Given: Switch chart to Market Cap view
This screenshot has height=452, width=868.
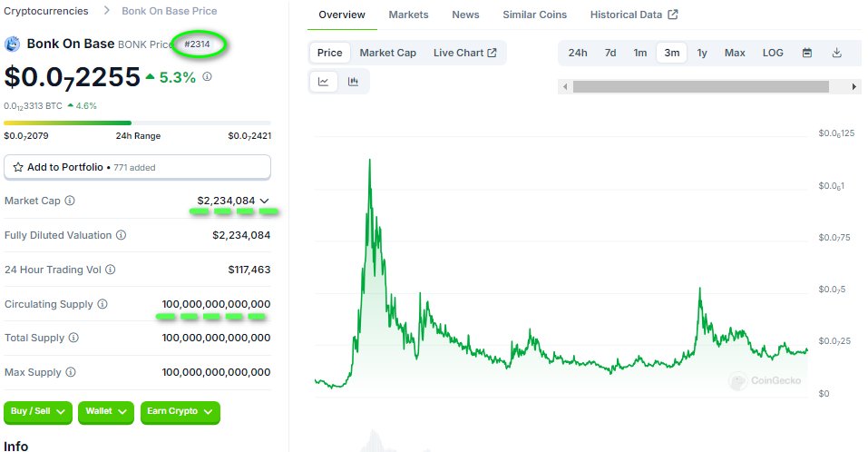Looking at the screenshot, I should [x=387, y=53].
